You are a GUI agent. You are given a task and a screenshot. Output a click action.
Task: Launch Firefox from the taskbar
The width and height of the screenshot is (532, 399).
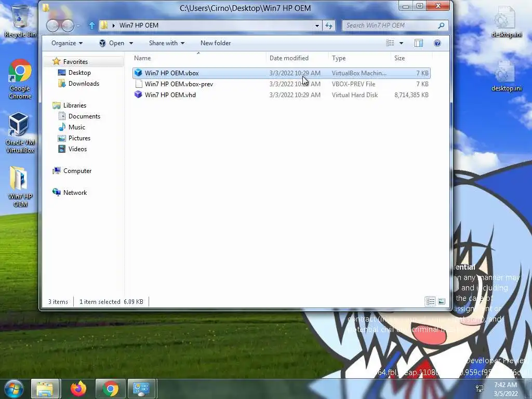pos(78,389)
